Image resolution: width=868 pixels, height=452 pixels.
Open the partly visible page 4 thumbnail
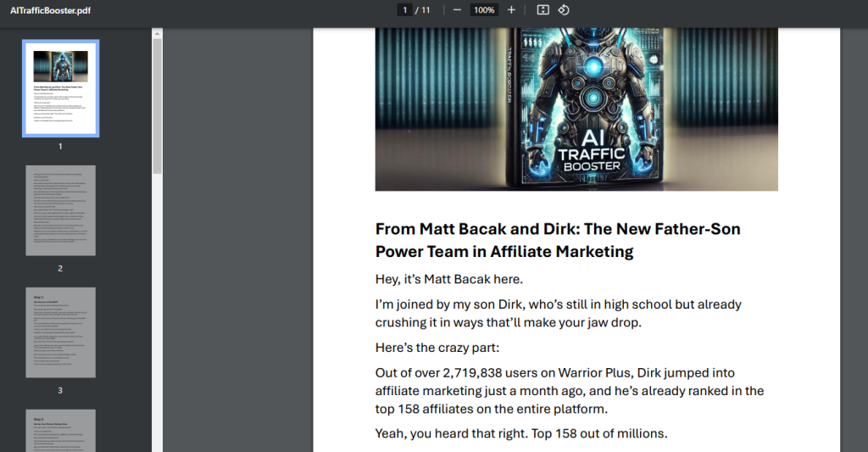point(60,431)
